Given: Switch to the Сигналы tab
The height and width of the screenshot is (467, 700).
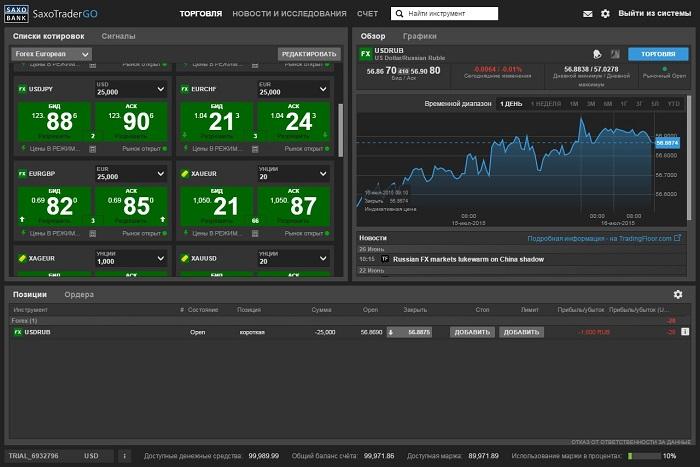Looking at the screenshot, I should click(118, 36).
